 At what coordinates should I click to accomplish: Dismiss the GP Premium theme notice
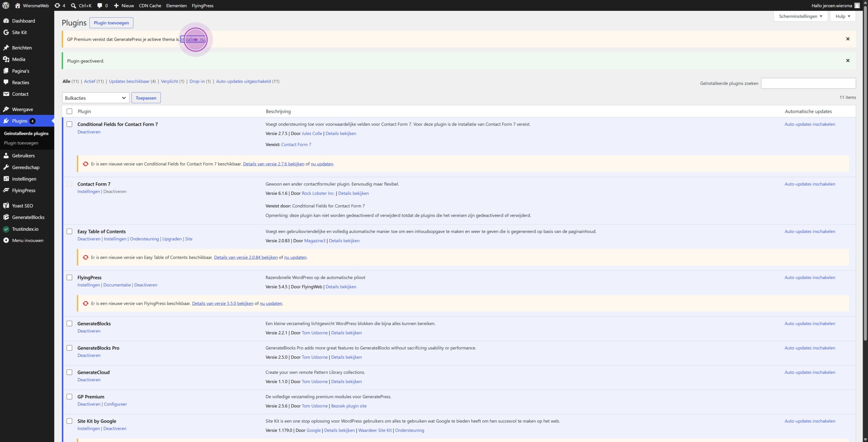pos(848,39)
